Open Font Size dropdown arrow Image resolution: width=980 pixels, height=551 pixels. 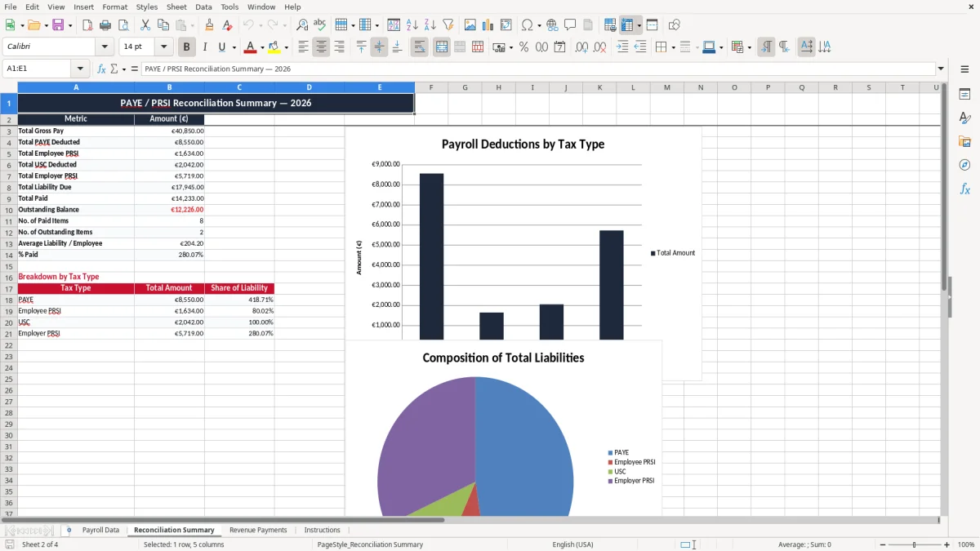(163, 47)
